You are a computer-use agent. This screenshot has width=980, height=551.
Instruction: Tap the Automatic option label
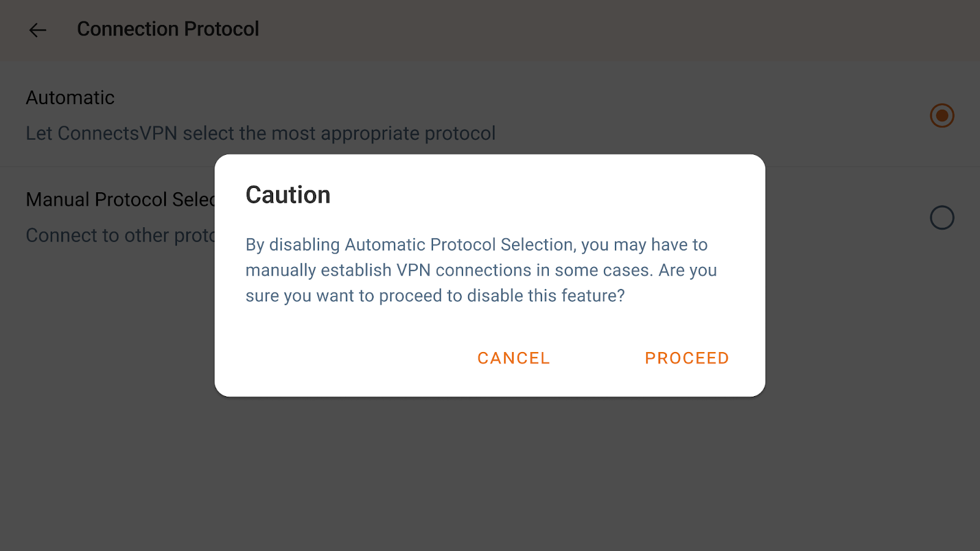70,98
